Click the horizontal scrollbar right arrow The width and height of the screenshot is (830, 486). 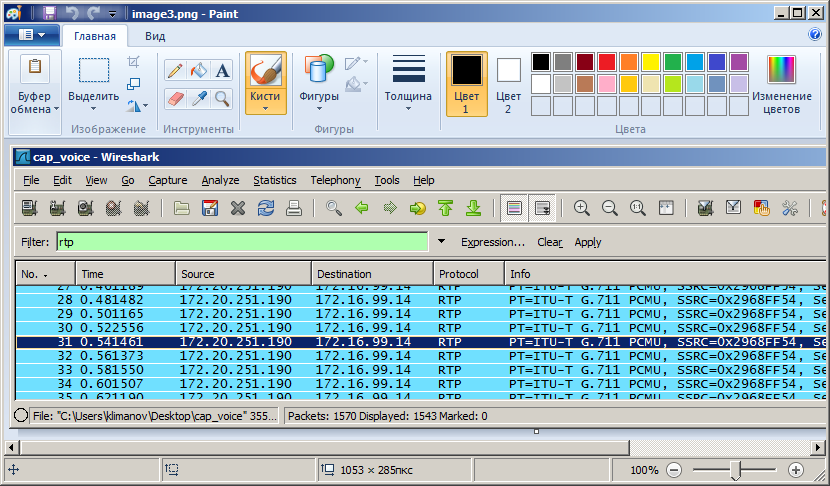point(818,447)
